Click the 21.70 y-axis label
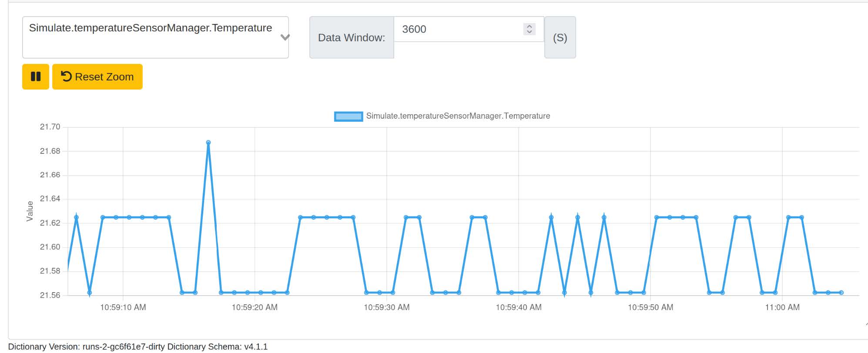The width and height of the screenshot is (868, 353). pyautogui.click(x=50, y=127)
